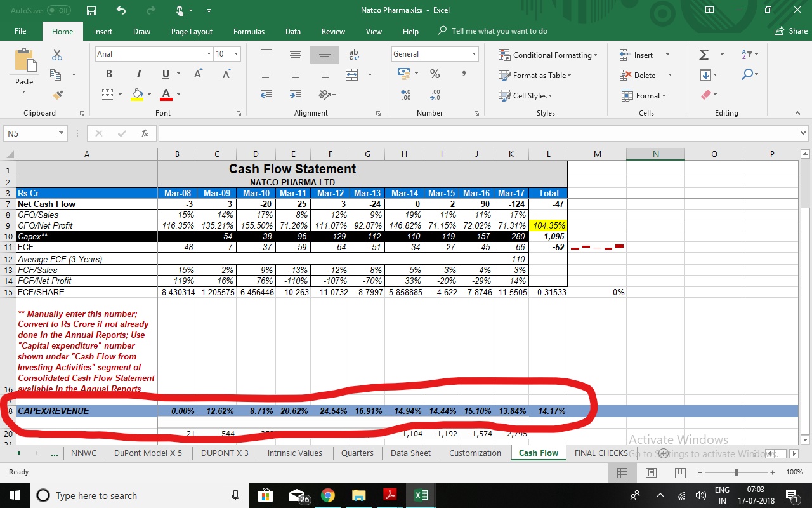
Task: Click the Cut scissors icon
Action: click(57, 55)
